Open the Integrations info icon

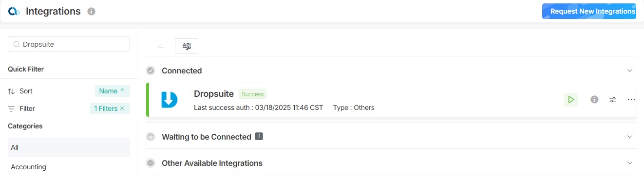[x=91, y=11]
